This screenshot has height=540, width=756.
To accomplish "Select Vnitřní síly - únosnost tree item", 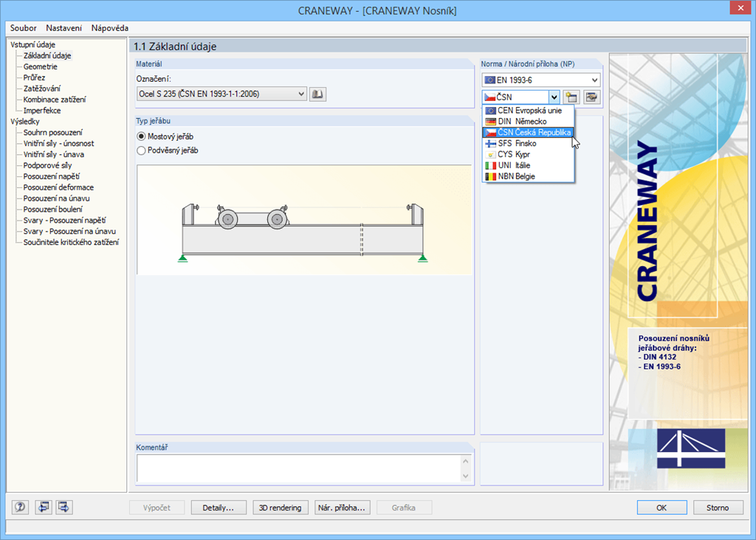I will click(59, 144).
